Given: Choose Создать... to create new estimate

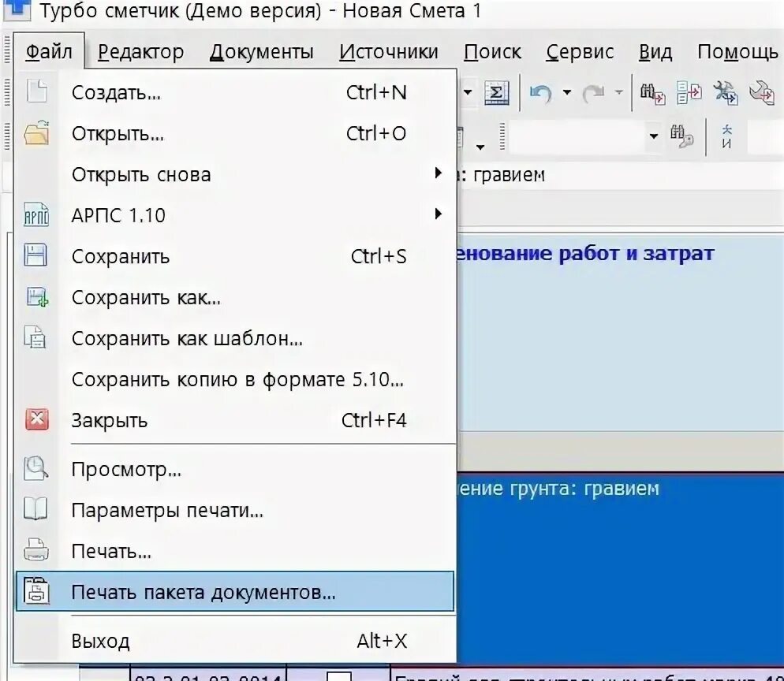Looking at the screenshot, I should click(x=235, y=92).
